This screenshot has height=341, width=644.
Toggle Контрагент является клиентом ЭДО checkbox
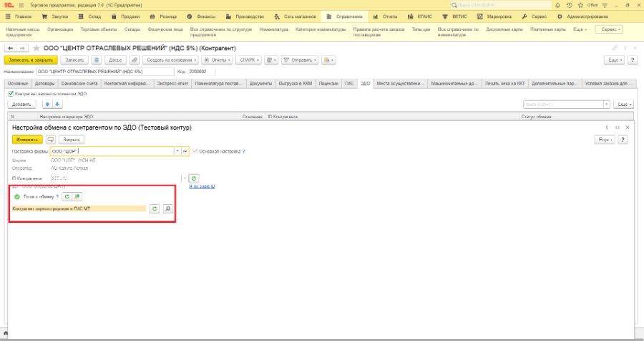click(11, 94)
